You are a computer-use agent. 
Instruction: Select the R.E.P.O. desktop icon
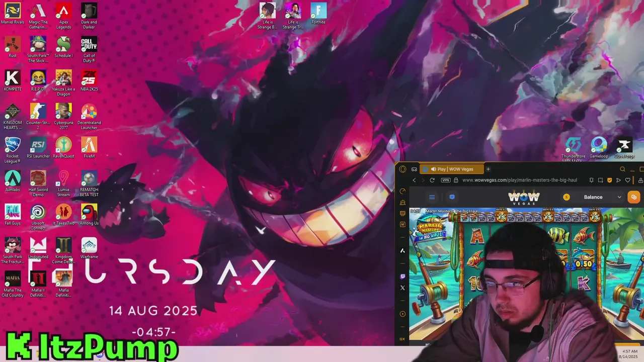tap(38, 80)
